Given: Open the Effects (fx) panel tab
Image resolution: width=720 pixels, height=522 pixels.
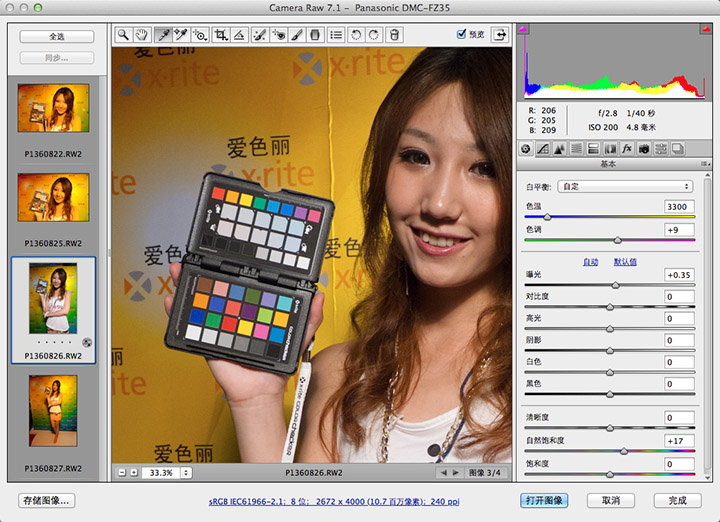Looking at the screenshot, I should point(627,148).
